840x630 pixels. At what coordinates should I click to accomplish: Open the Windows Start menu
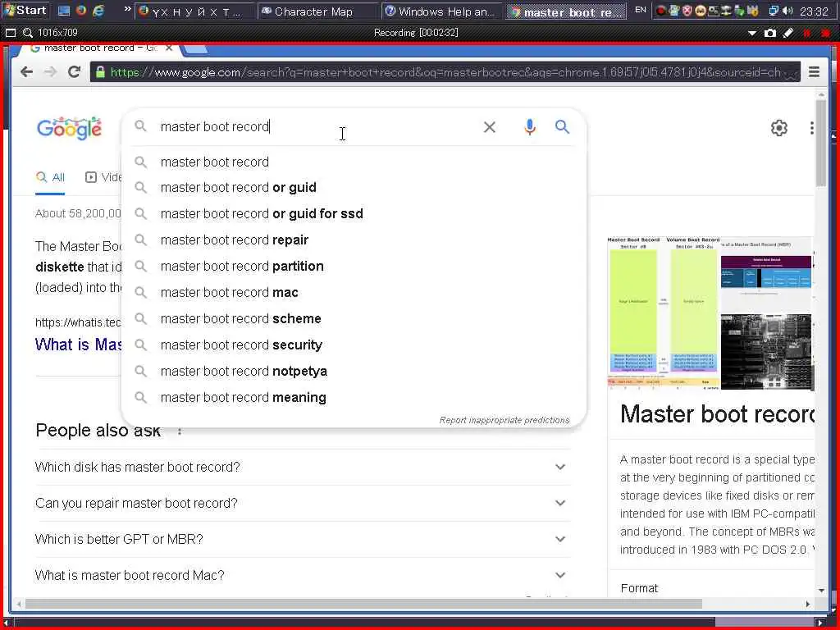[x=25, y=10]
